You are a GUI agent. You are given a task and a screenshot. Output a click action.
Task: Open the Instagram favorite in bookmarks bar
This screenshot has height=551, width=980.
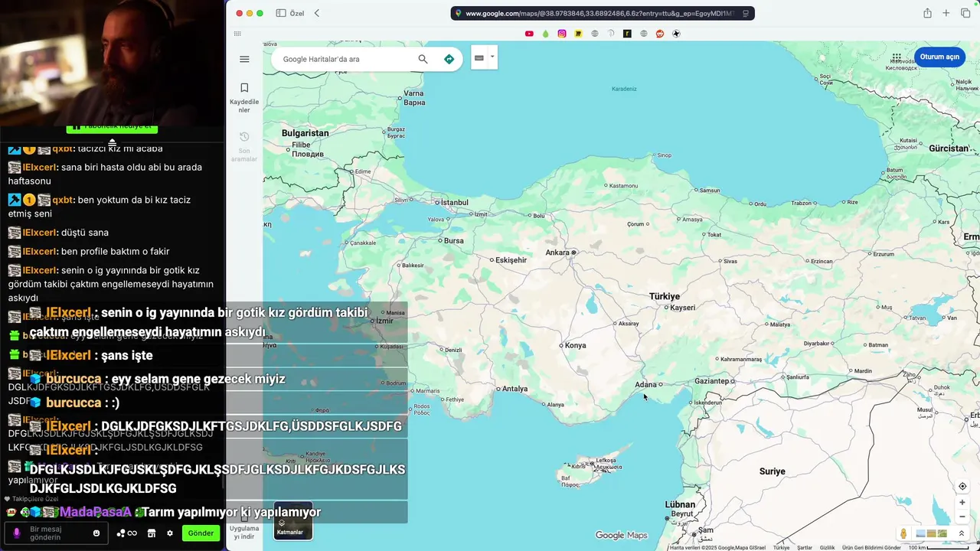562,34
